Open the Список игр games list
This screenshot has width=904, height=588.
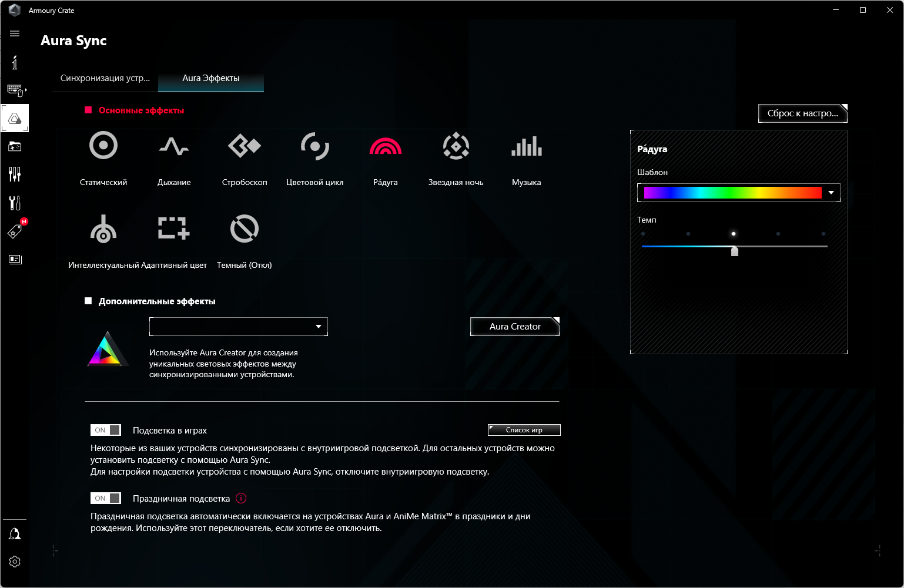pyautogui.click(x=524, y=430)
